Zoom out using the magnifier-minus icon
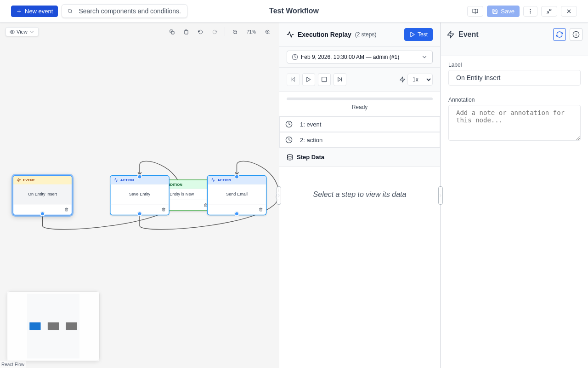This screenshot has width=588, height=368. [235, 32]
